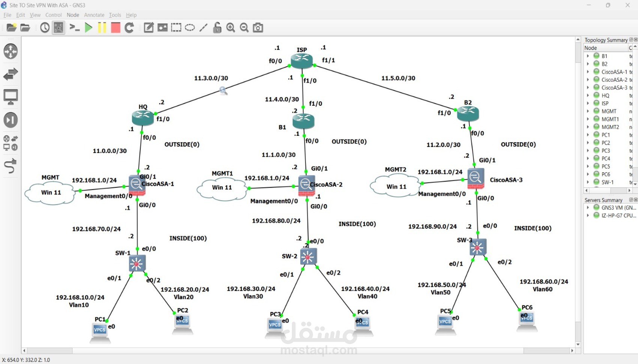Float the Servers Summary panel
The image size is (638, 364).
(631, 200)
